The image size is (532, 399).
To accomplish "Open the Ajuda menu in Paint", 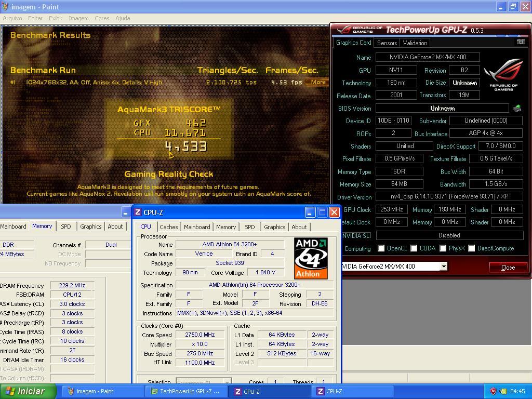I will click(123, 18).
